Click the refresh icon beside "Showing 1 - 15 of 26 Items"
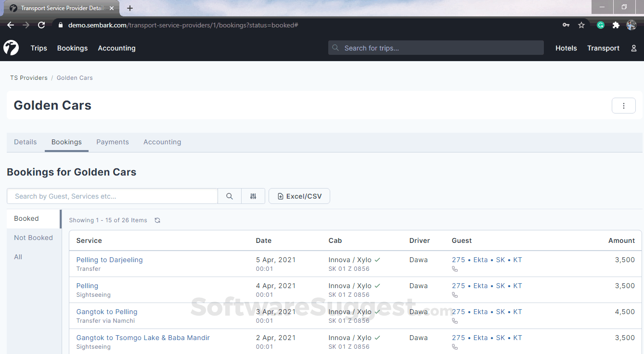Image resolution: width=644 pixels, height=354 pixels. [x=157, y=220]
